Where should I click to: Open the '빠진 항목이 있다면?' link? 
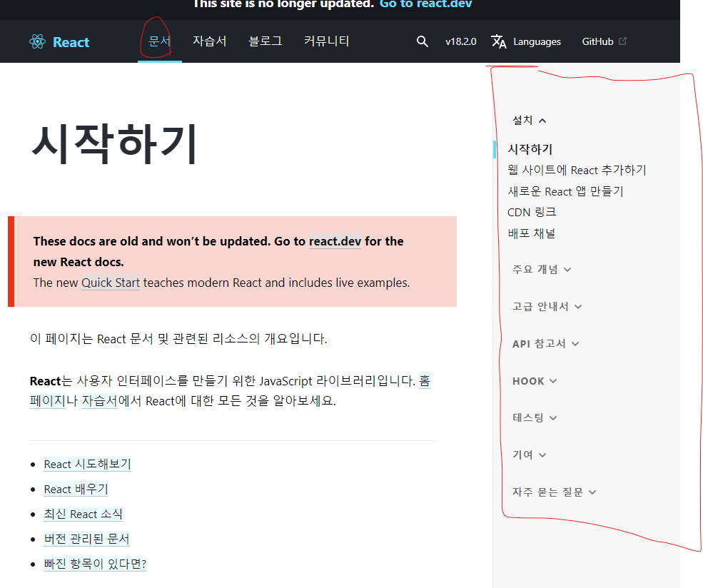click(95, 563)
